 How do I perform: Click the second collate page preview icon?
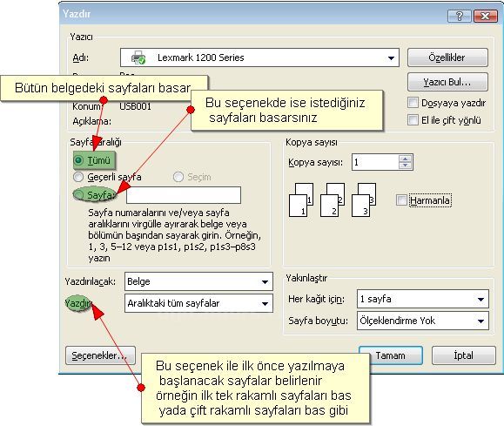coord(333,199)
